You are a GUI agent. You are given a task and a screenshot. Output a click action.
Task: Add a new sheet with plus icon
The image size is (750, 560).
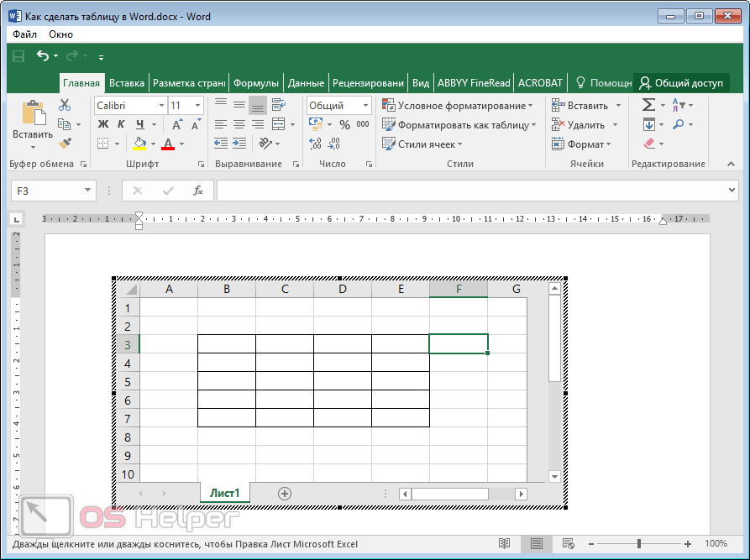(x=285, y=494)
